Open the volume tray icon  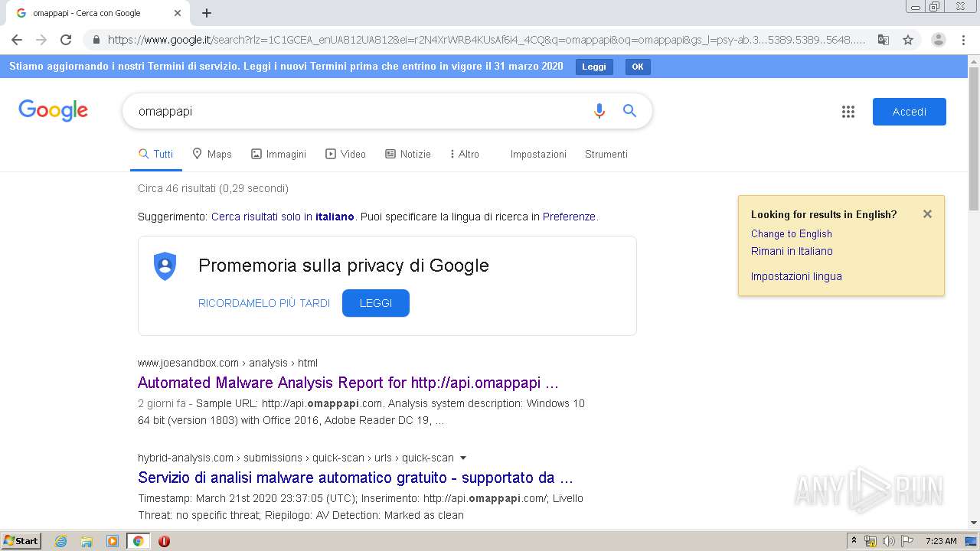pos(889,541)
